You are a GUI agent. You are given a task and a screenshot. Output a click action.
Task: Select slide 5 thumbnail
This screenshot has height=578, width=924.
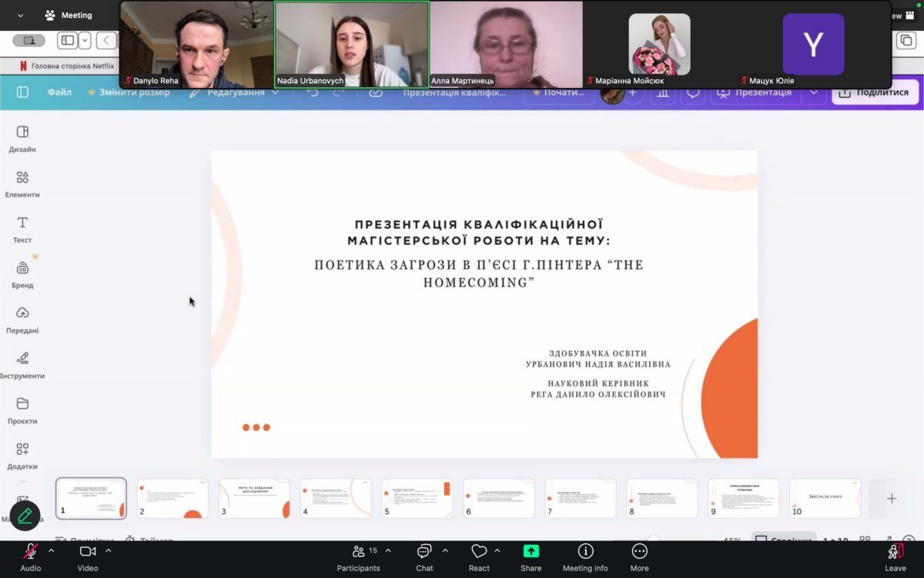pyautogui.click(x=417, y=498)
